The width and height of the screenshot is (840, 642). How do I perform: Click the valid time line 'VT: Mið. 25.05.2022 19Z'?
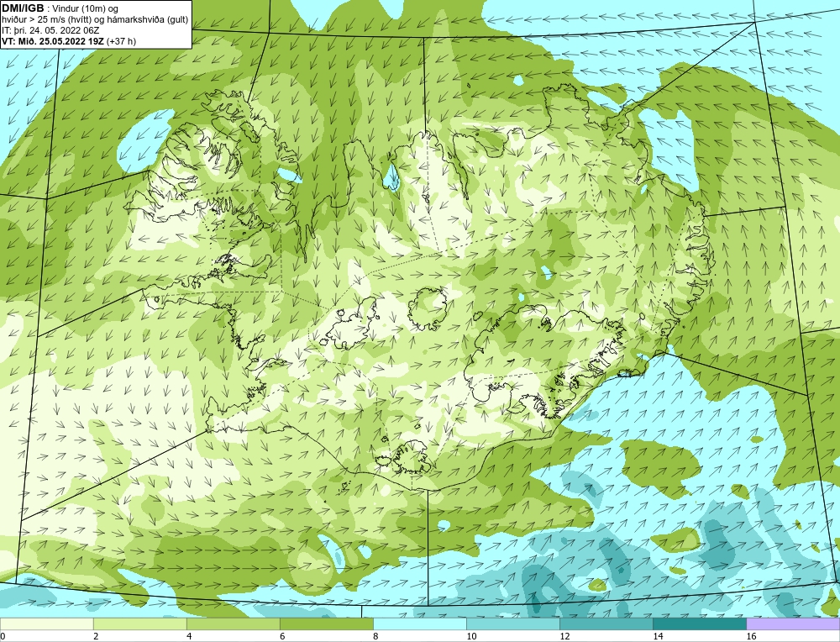click(54, 41)
